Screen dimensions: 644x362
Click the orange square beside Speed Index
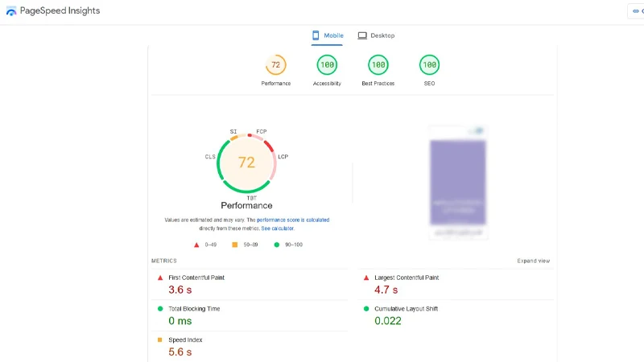pos(159,339)
